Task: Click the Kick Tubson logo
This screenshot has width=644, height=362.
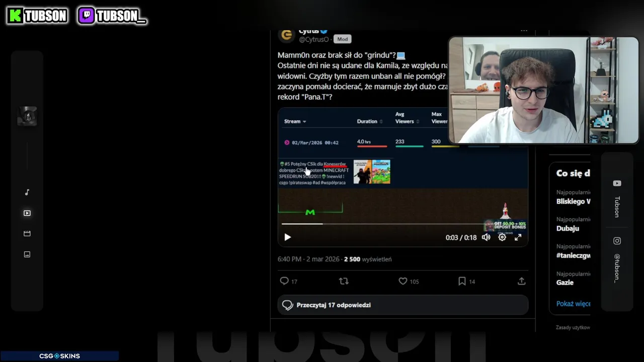Action: 37,16
